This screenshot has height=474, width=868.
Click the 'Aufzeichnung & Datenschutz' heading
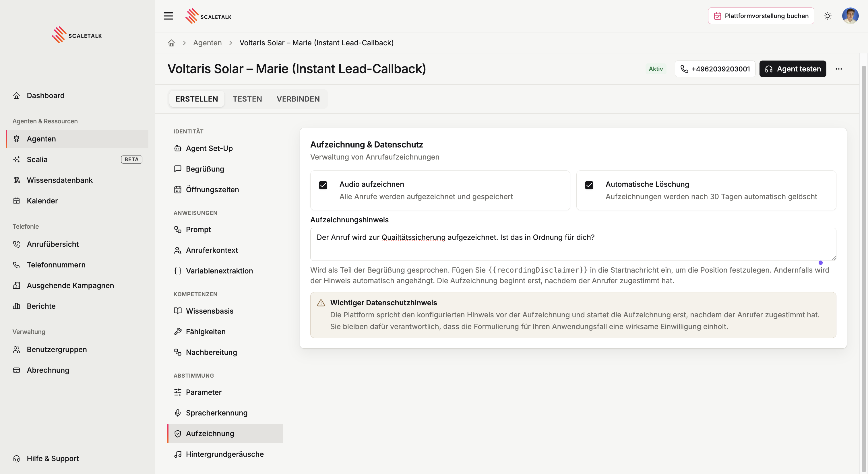pos(367,145)
